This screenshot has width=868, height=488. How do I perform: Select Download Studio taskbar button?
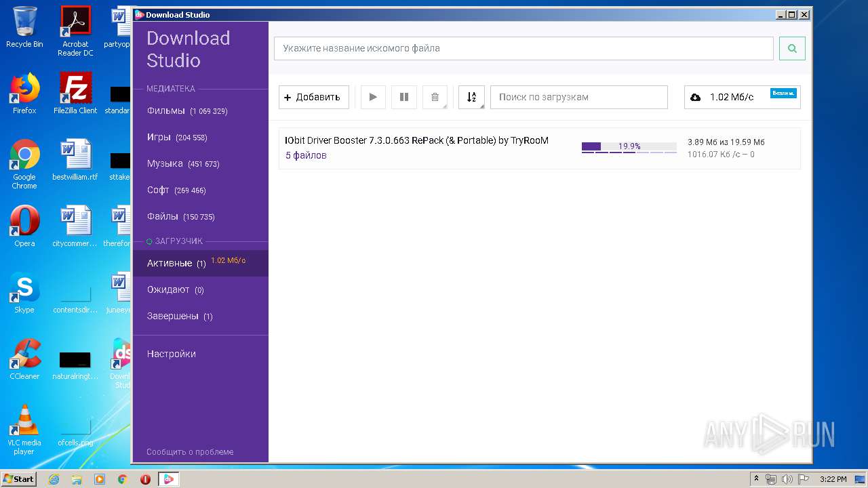click(x=169, y=479)
